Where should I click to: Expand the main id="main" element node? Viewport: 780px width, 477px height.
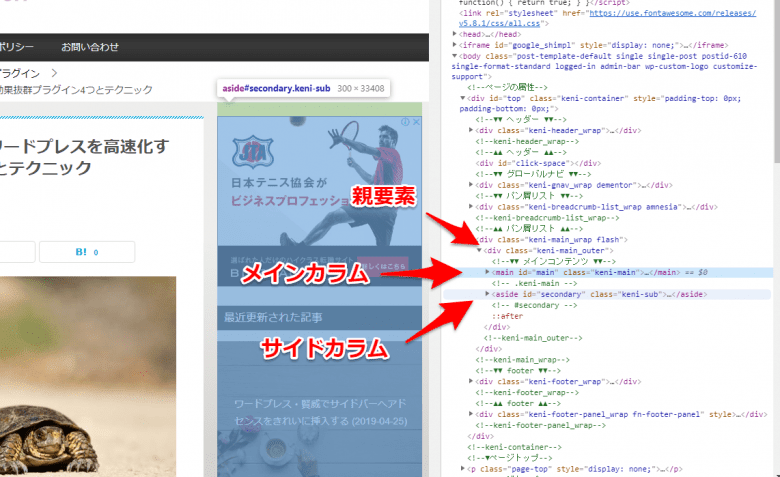(487, 272)
